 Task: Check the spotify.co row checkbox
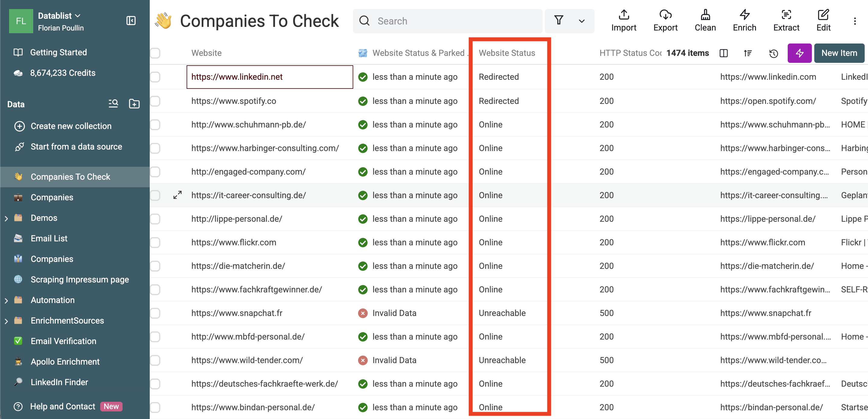click(155, 101)
